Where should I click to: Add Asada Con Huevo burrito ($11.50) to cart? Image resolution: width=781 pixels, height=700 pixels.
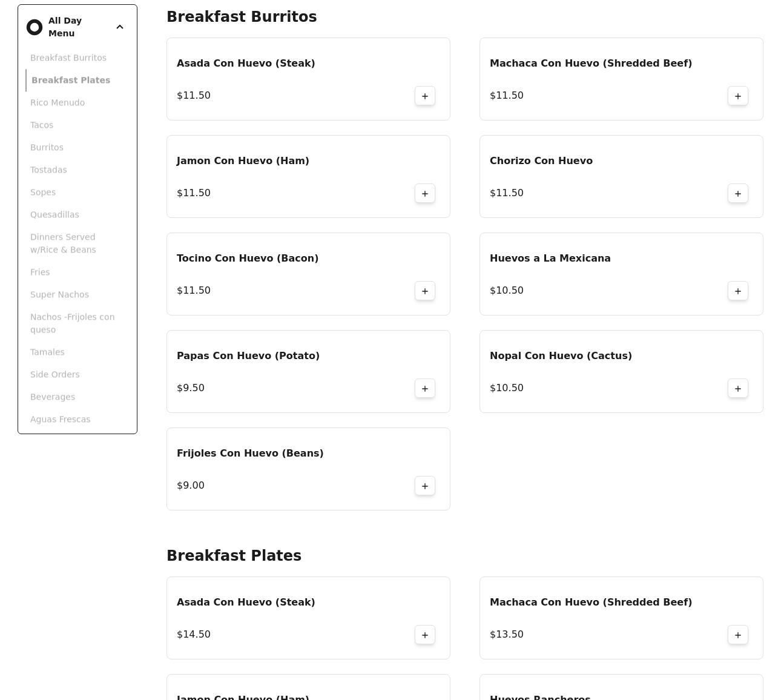tap(424, 96)
